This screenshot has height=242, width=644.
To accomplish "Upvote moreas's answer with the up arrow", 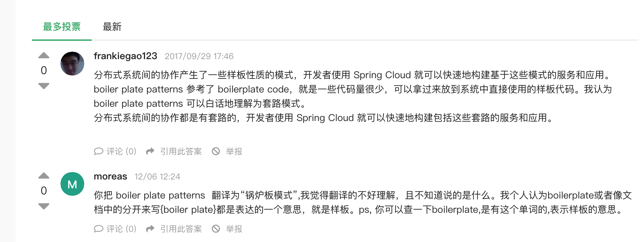I will (x=43, y=176).
